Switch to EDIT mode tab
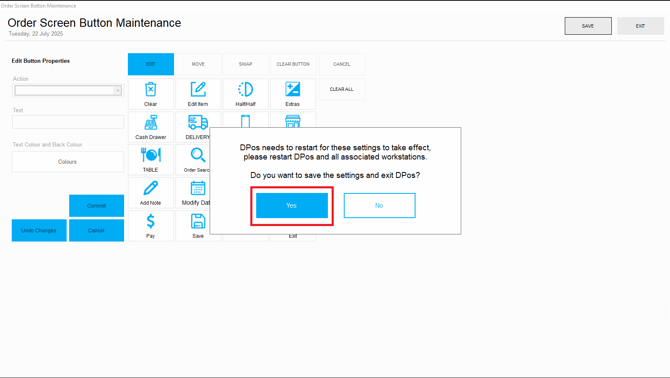The image size is (670, 378). tap(151, 64)
